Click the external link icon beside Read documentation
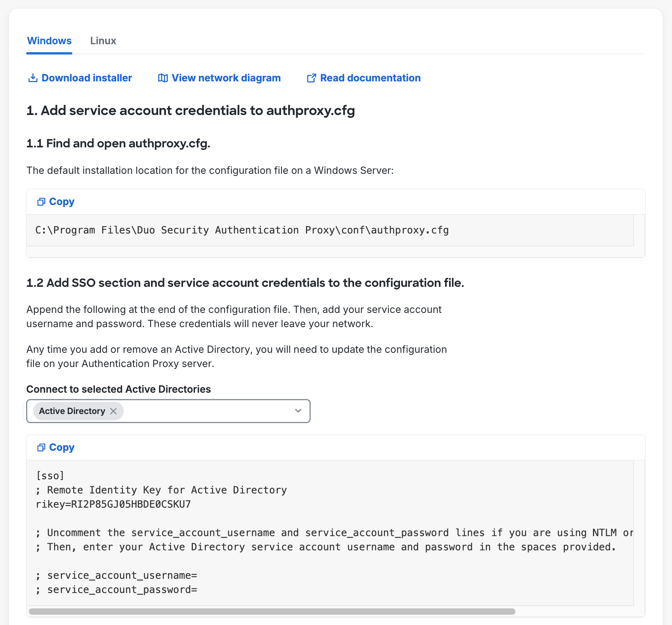This screenshot has width=672, height=625. point(311,78)
